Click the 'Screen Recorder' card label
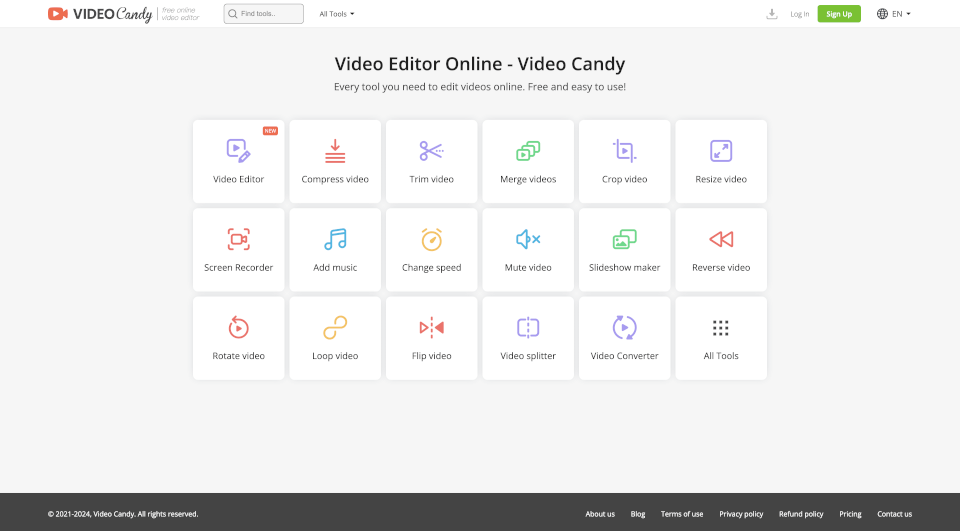 click(238, 268)
